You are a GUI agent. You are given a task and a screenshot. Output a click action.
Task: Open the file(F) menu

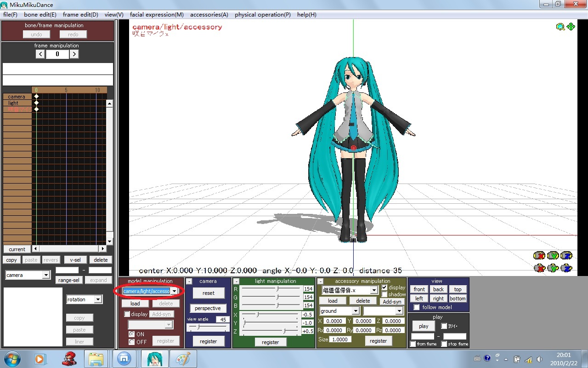[10, 15]
